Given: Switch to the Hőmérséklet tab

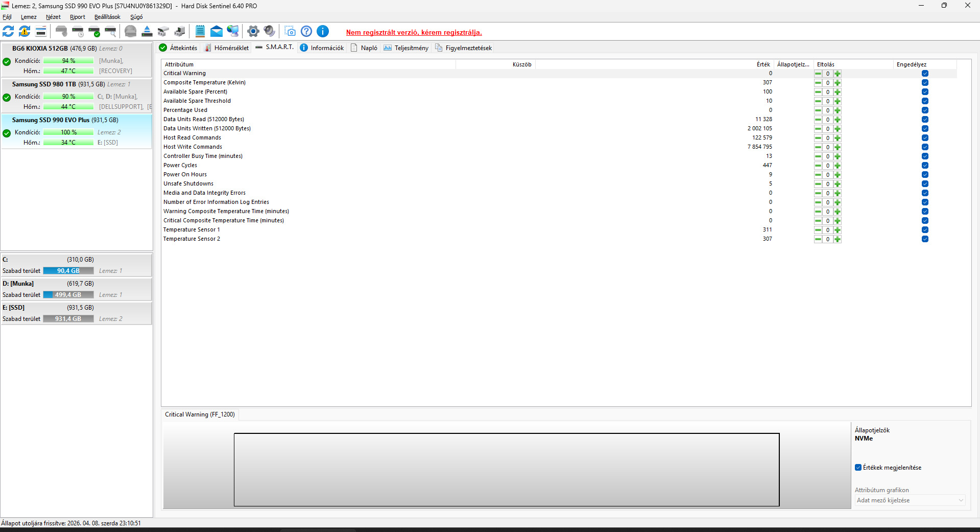Looking at the screenshot, I should pyautogui.click(x=227, y=48).
